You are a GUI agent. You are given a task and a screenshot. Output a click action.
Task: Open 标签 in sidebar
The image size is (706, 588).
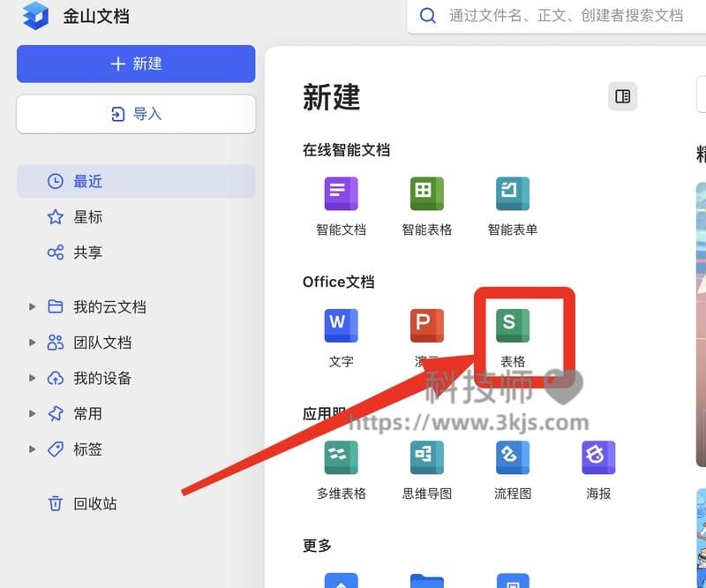[87, 449]
